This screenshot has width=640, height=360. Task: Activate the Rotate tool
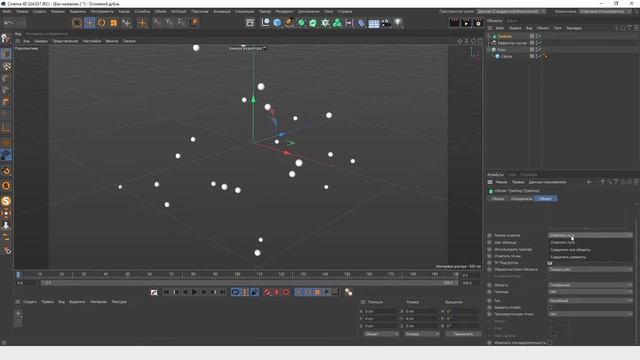pyautogui.click(x=102, y=23)
